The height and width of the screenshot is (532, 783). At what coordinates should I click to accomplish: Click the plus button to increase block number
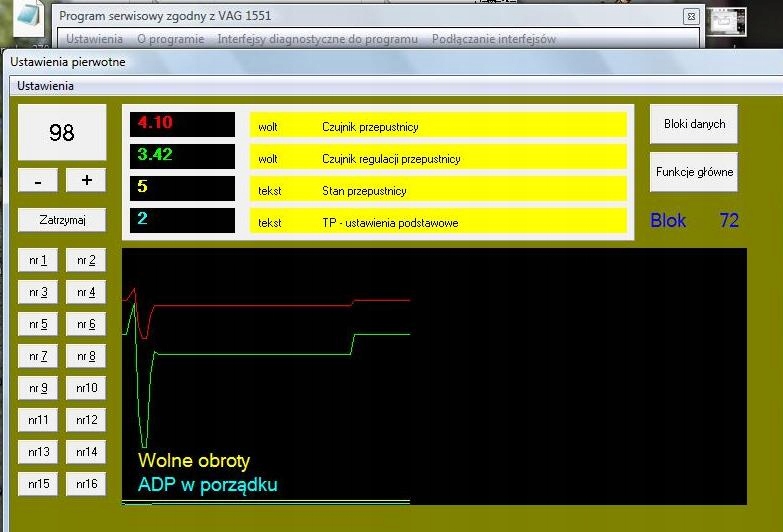[86, 180]
